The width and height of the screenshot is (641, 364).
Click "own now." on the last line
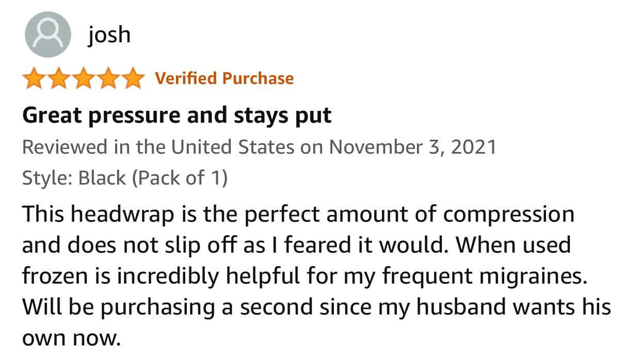point(71,339)
